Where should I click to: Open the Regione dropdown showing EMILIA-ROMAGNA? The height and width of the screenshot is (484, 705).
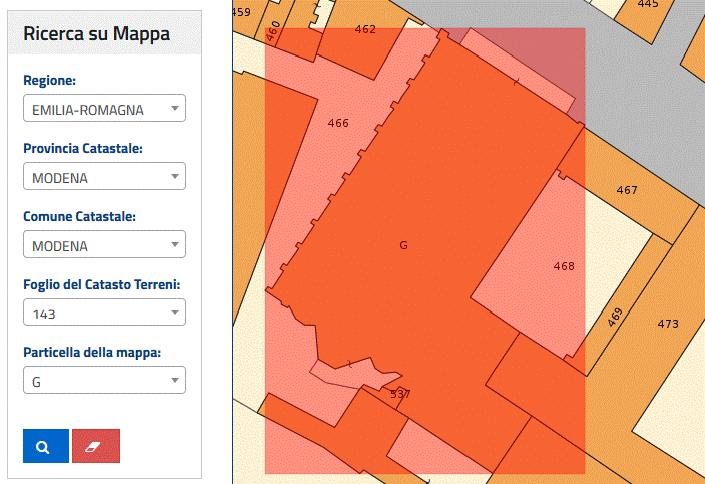pyautogui.click(x=104, y=108)
